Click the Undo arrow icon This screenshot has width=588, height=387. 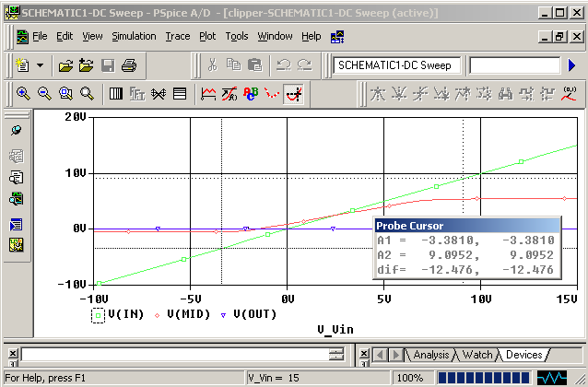pyautogui.click(x=284, y=64)
